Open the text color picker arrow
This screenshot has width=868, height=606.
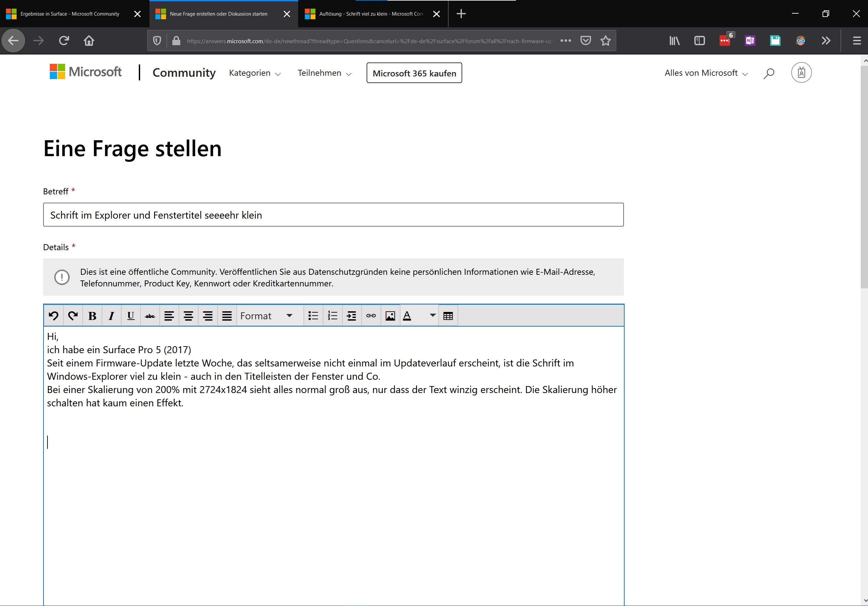433,315
